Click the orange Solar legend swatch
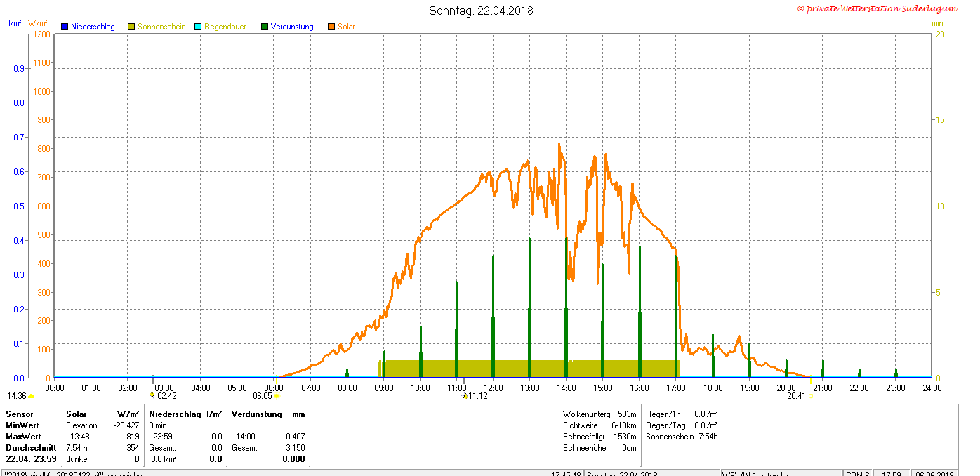Viewport: 980px width, 476px height. (x=331, y=27)
